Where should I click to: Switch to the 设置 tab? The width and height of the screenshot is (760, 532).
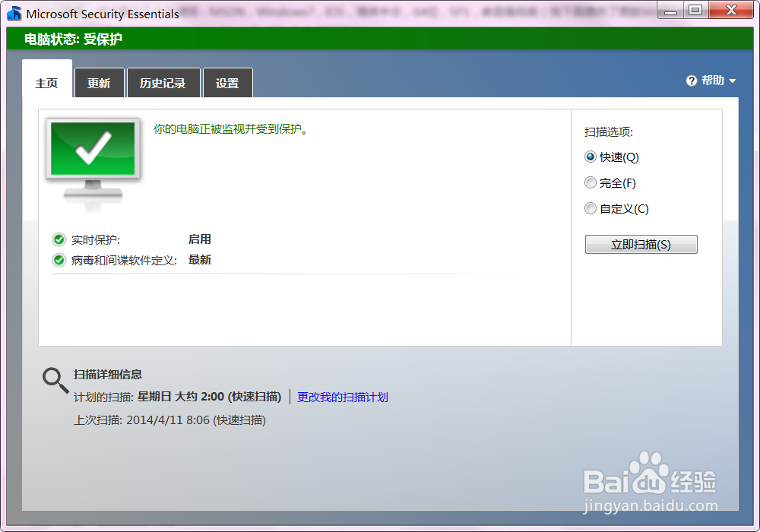227,82
